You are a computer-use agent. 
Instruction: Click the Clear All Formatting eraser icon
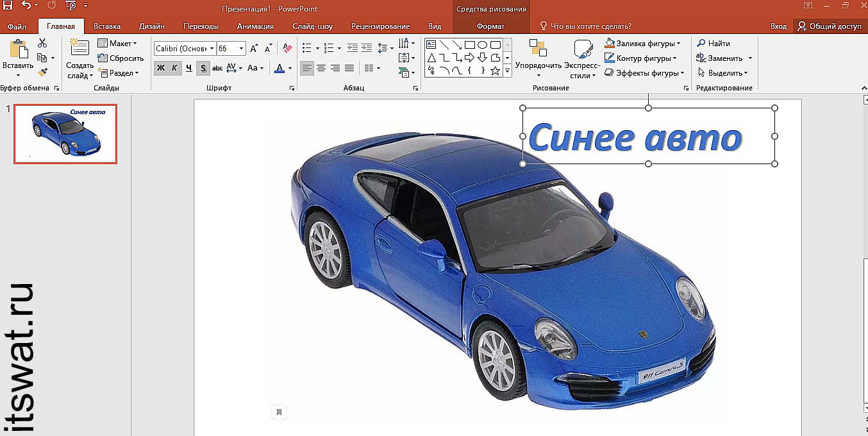coord(287,49)
